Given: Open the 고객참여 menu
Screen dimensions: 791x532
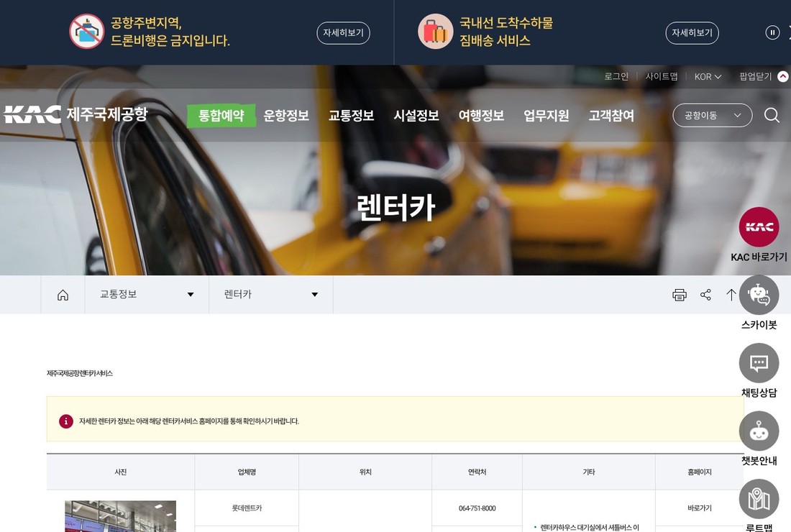Looking at the screenshot, I should [611, 116].
